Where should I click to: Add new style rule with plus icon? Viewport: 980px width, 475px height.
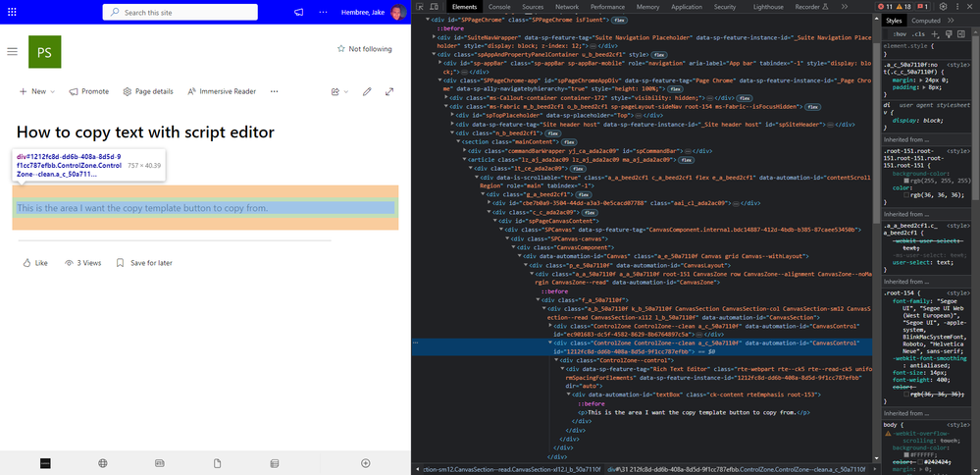pyautogui.click(x=935, y=33)
